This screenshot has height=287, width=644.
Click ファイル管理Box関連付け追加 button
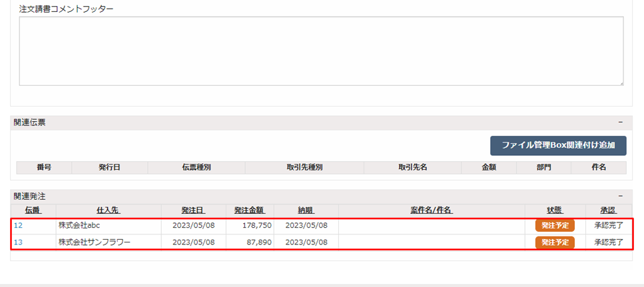558,146
